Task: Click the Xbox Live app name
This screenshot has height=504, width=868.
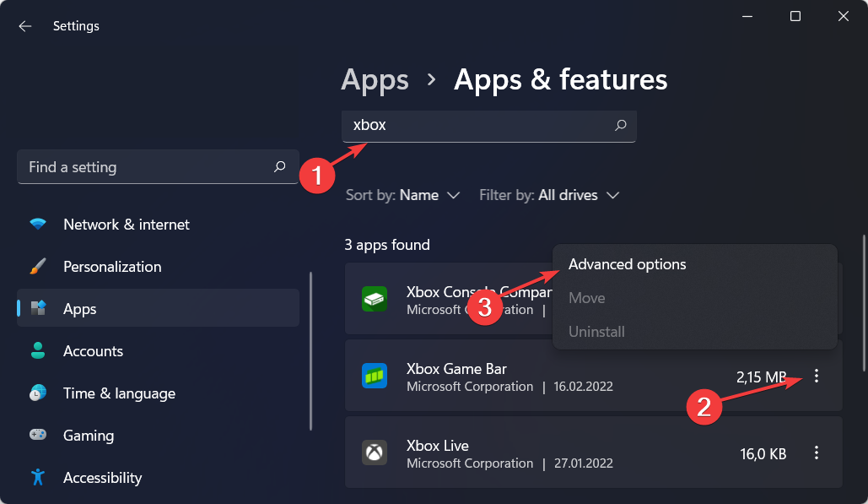Action: click(437, 446)
